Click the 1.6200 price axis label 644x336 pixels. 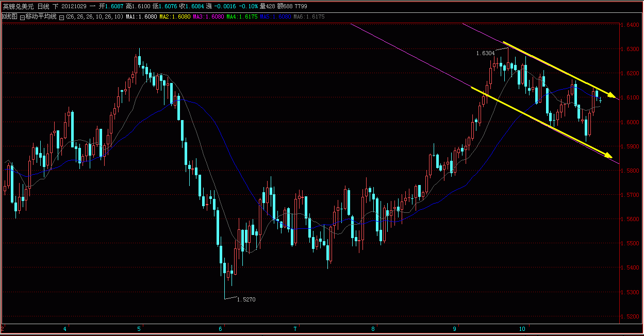tap(630, 73)
